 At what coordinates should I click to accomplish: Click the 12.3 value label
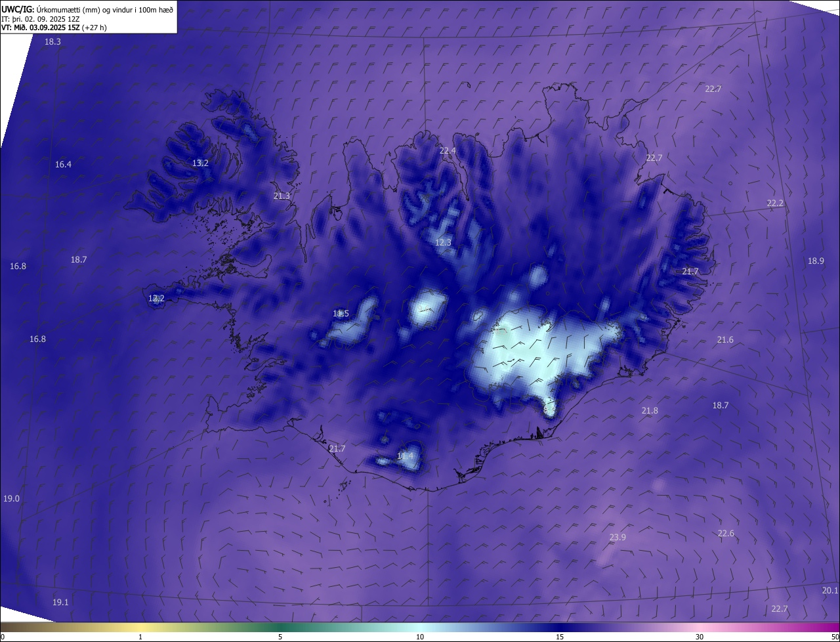(x=443, y=242)
